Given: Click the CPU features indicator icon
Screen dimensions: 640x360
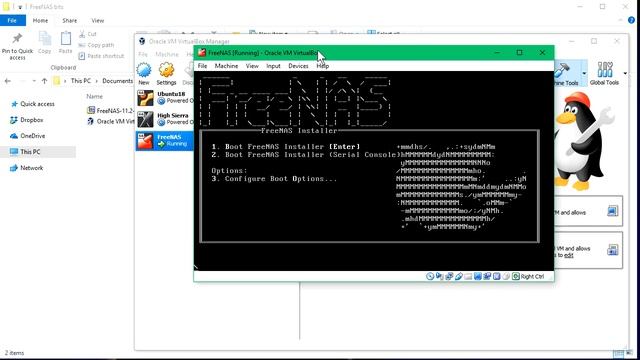Looking at the screenshot, I should point(497,276).
